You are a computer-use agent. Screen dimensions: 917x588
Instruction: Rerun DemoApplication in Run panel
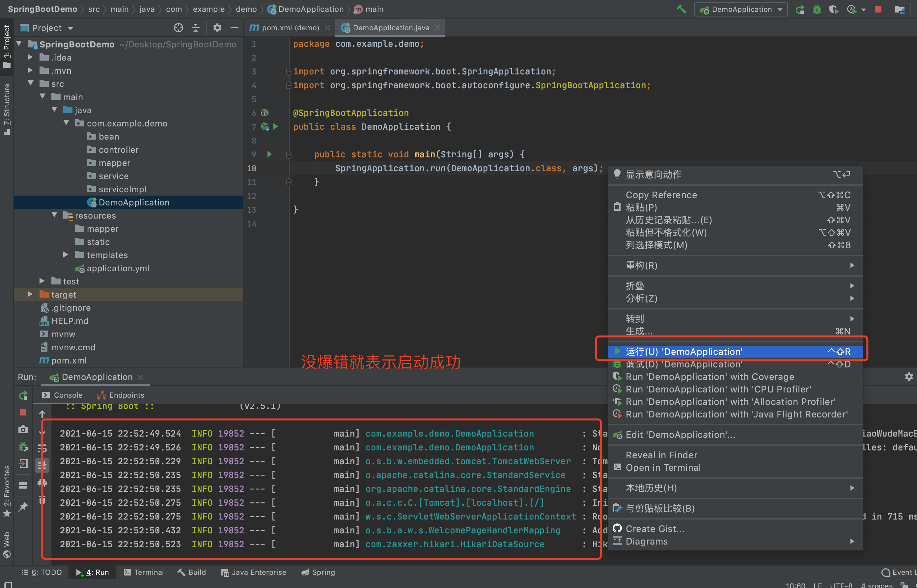point(23,395)
